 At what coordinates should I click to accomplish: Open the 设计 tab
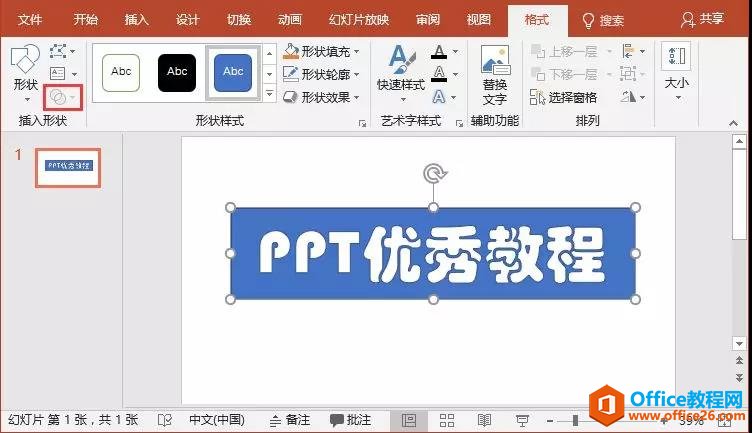tap(188, 20)
